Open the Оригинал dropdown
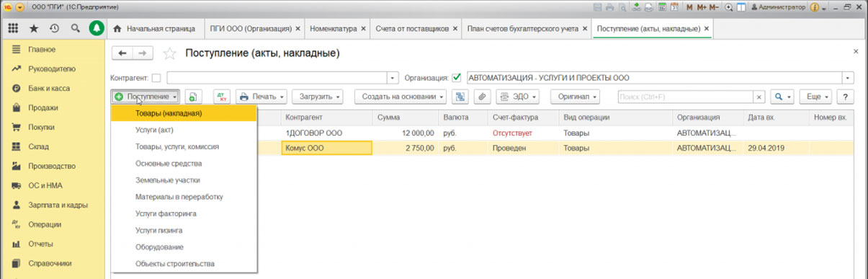 click(576, 97)
